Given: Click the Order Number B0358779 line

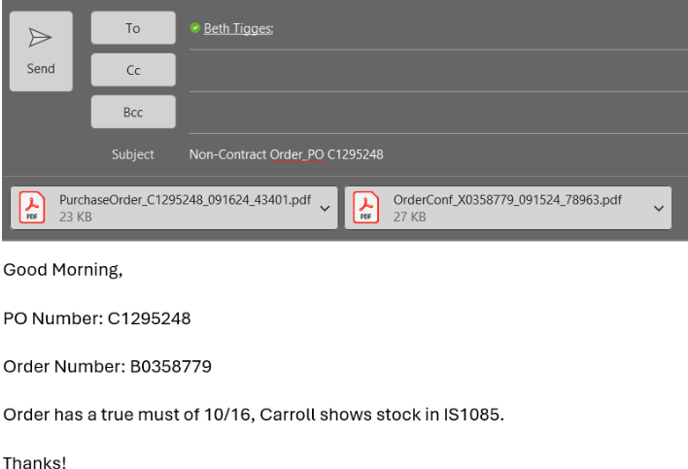Looking at the screenshot, I should 108,366.
